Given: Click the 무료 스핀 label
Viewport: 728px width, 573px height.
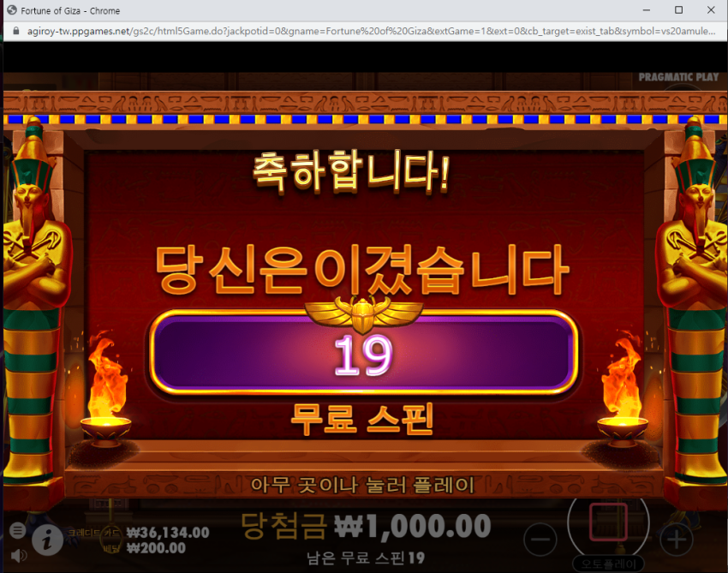Looking at the screenshot, I should tap(362, 419).
